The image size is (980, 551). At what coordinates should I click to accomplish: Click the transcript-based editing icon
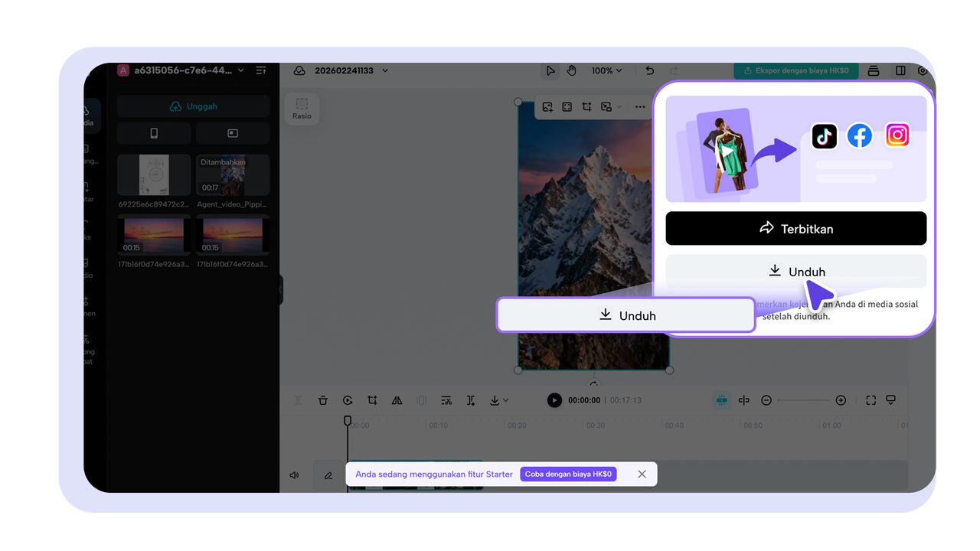[446, 400]
